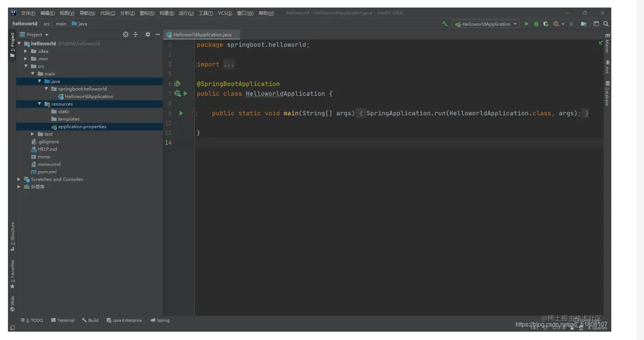Open Search Everywhere magnifier icon
This screenshot has height=340, width=644.
606,24
